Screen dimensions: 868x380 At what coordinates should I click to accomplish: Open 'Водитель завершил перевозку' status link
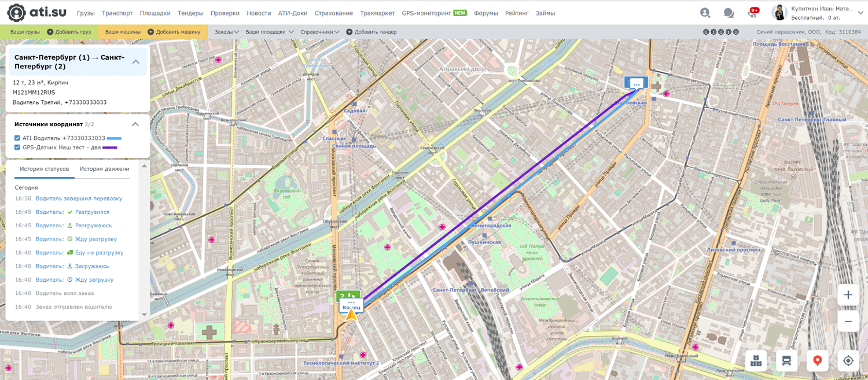coord(79,198)
